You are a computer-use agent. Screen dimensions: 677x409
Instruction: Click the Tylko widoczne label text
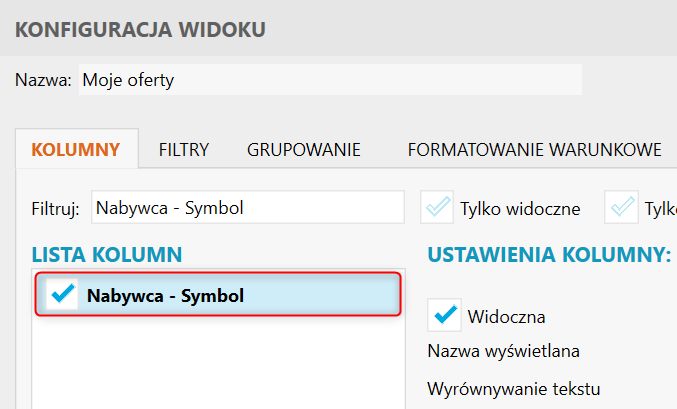click(x=520, y=209)
